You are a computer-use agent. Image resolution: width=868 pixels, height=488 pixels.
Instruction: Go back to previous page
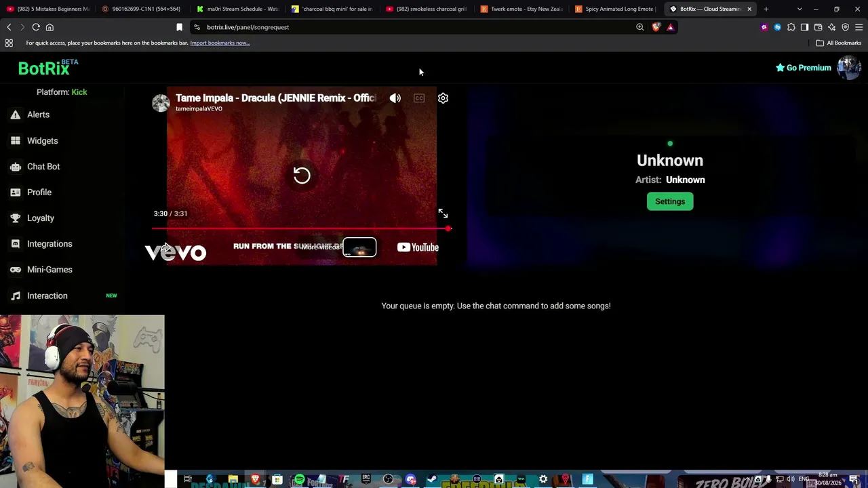(x=9, y=27)
